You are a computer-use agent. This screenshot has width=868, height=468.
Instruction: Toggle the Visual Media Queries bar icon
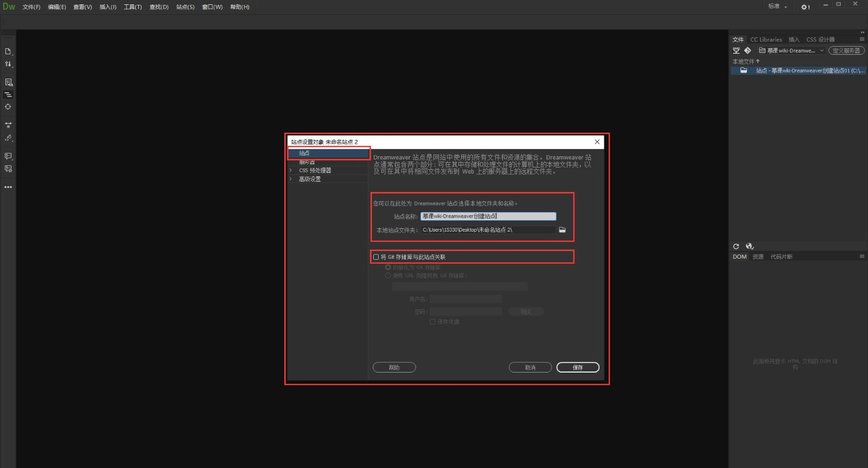(x=8, y=94)
